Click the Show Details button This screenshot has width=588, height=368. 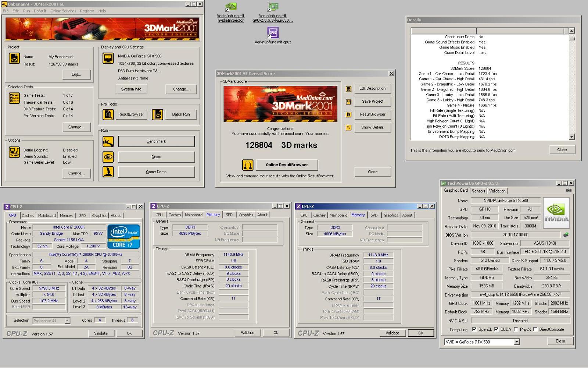click(372, 127)
